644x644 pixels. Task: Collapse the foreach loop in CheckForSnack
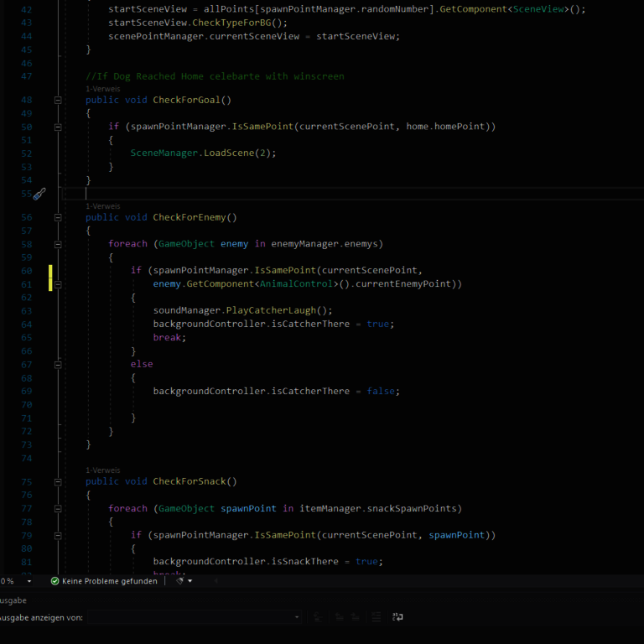click(58, 509)
